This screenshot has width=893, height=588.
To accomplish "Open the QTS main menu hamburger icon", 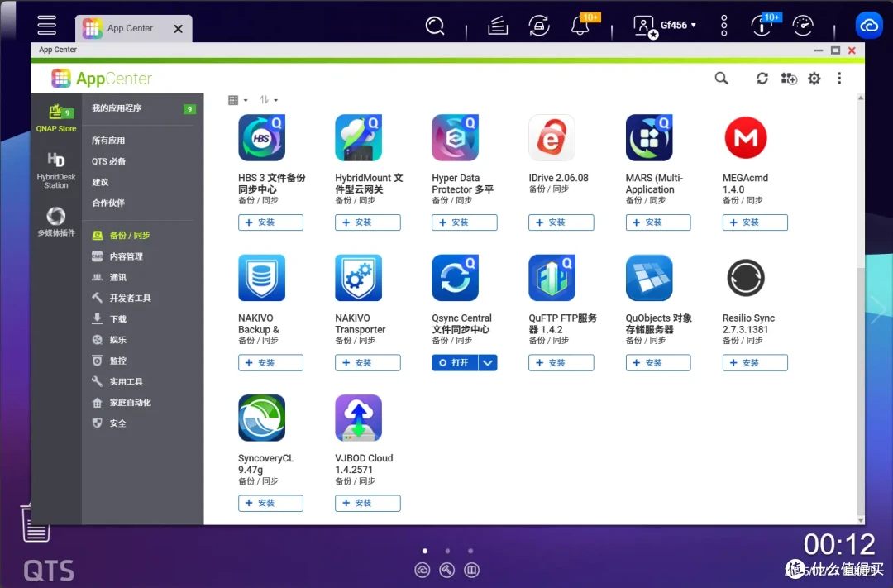I will [x=46, y=25].
